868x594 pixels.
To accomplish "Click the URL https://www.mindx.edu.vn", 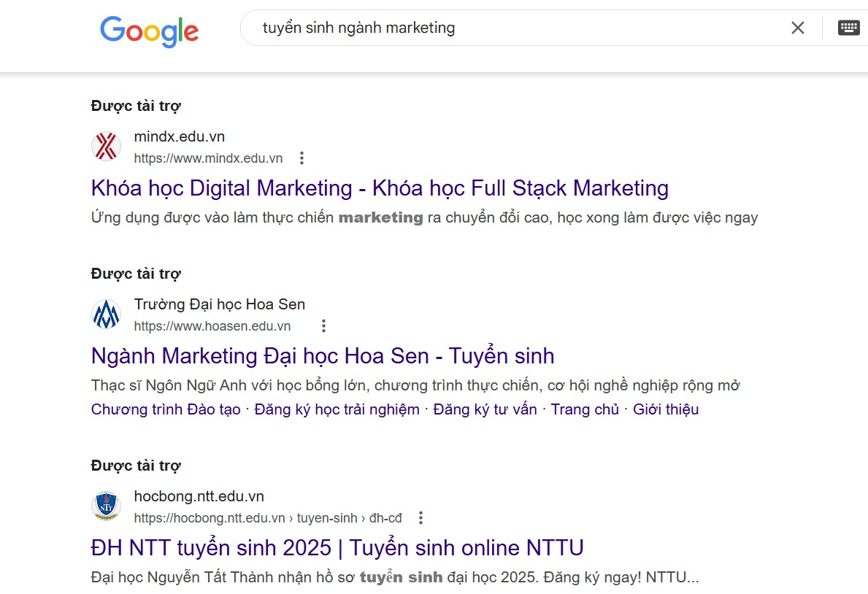I will [x=208, y=158].
